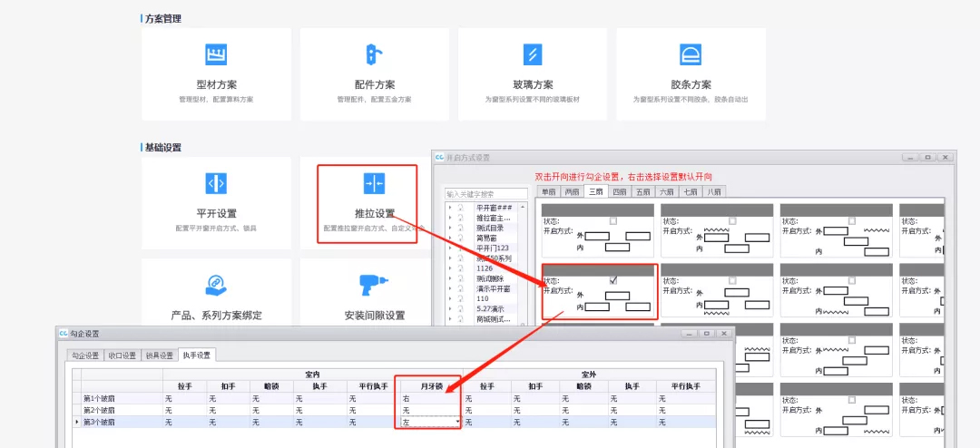This screenshot has width=980, height=448.
Task: Expand the 商城测试... tree node
Action: click(450, 318)
